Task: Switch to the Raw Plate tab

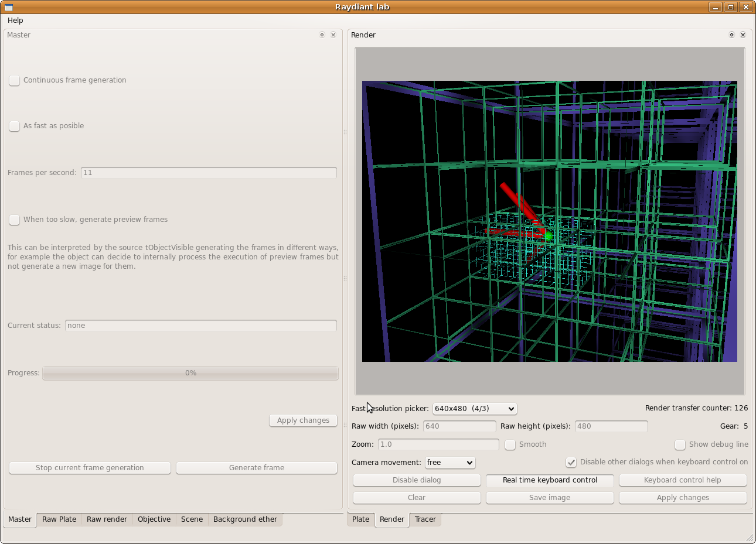Action: pos(59,519)
